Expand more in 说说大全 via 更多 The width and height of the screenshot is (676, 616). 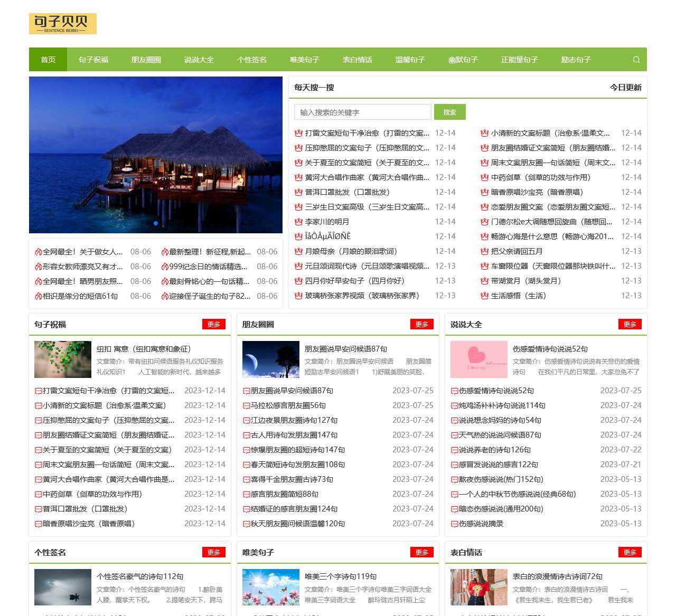tap(630, 324)
